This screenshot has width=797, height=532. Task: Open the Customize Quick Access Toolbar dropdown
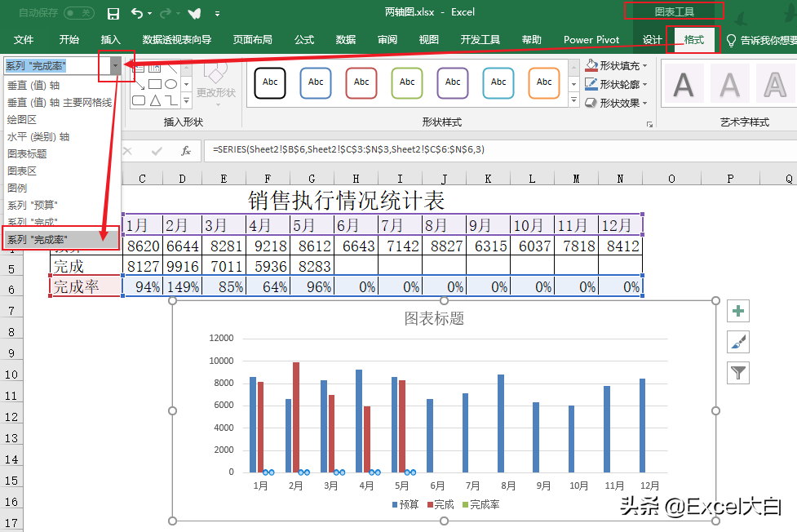(x=217, y=14)
